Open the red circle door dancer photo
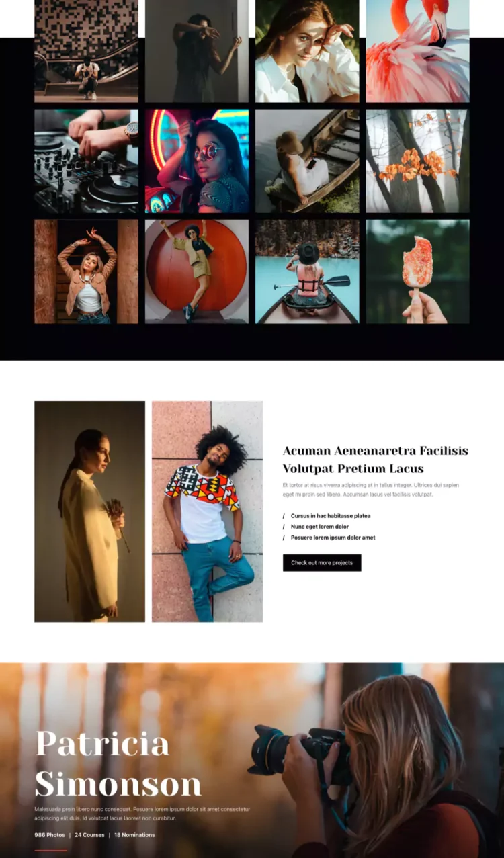 pos(197,271)
